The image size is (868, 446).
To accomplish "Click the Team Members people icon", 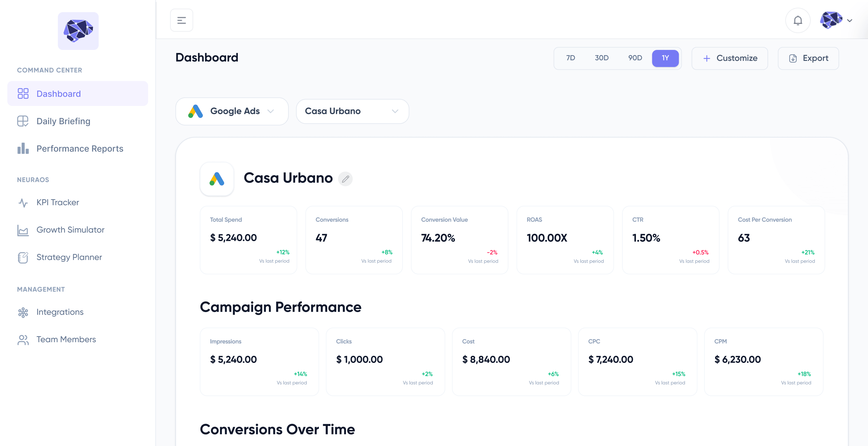I will coord(23,339).
